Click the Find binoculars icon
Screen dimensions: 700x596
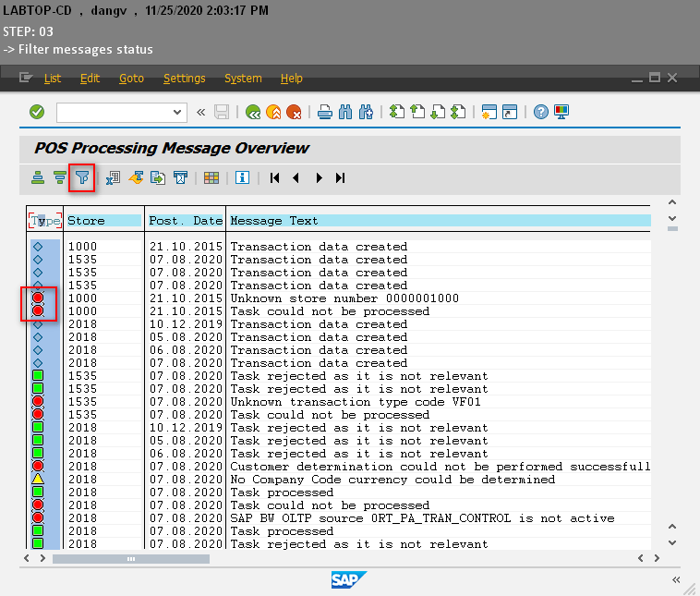pyautogui.click(x=345, y=112)
